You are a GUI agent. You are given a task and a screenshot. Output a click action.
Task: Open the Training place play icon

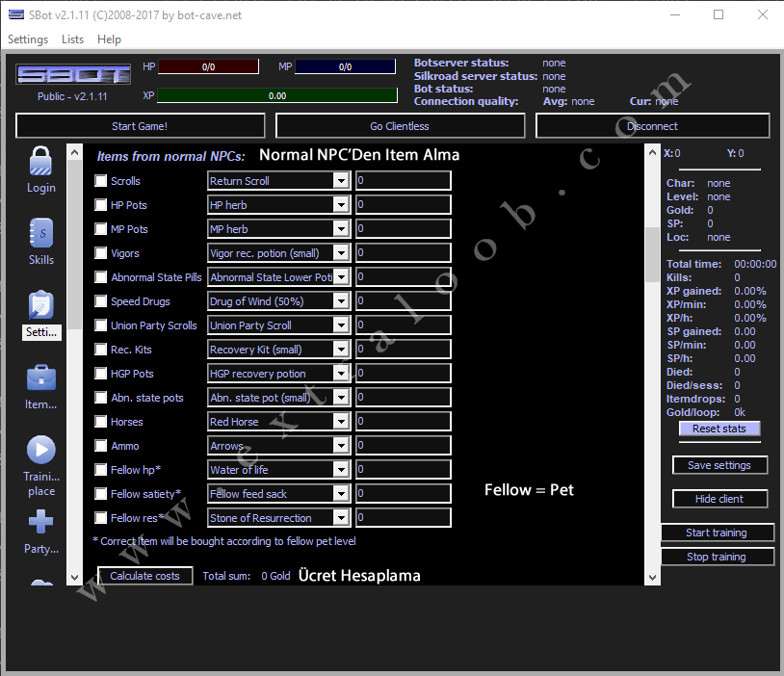pyautogui.click(x=40, y=450)
